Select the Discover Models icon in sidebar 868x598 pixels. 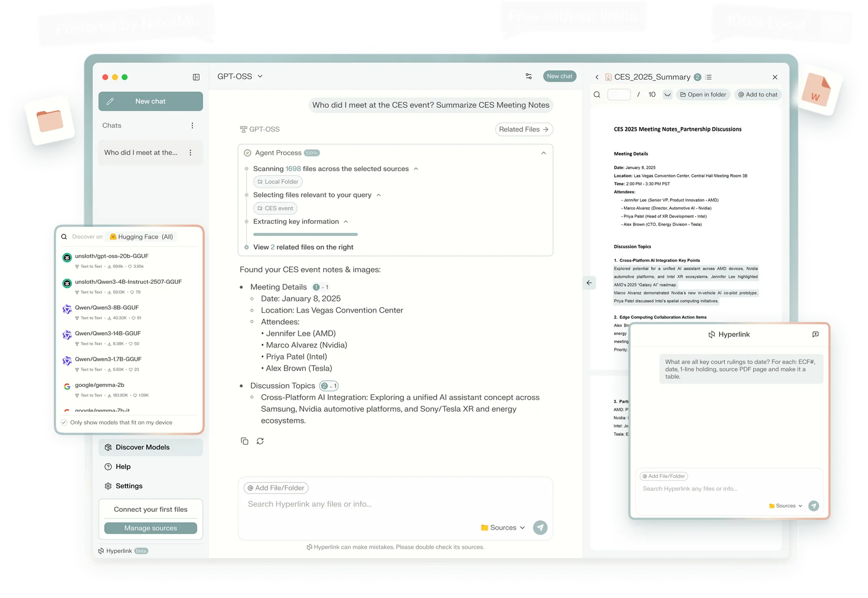(108, 447)
